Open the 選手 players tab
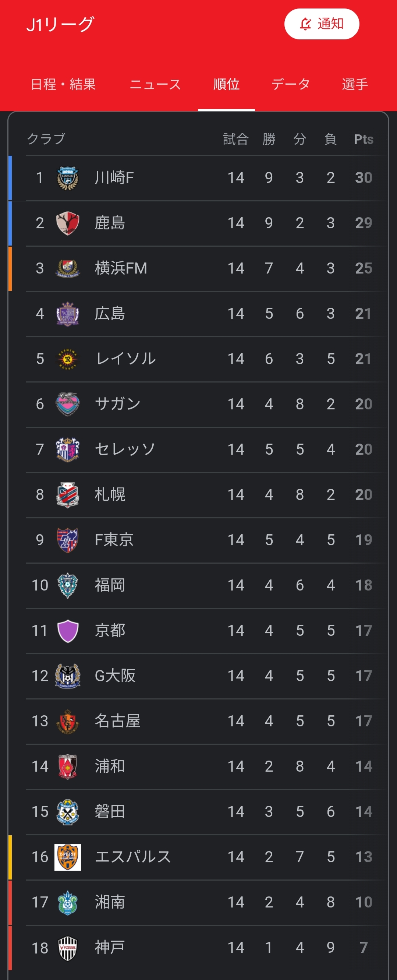The image size is (397, 980). point(355,84)
